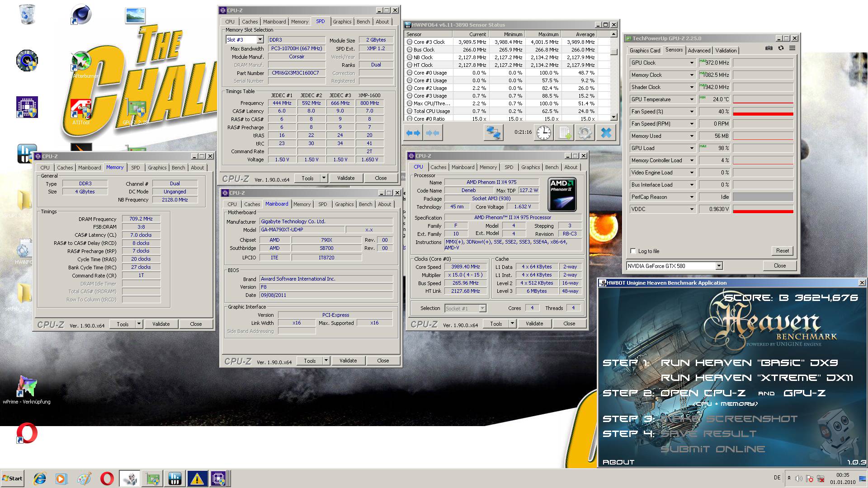Image resolution: width=868 pixels, height=488 pixels.
Task: Click HWiNFO sensor list scrollbar up arrow
Action: click(613, 34)
